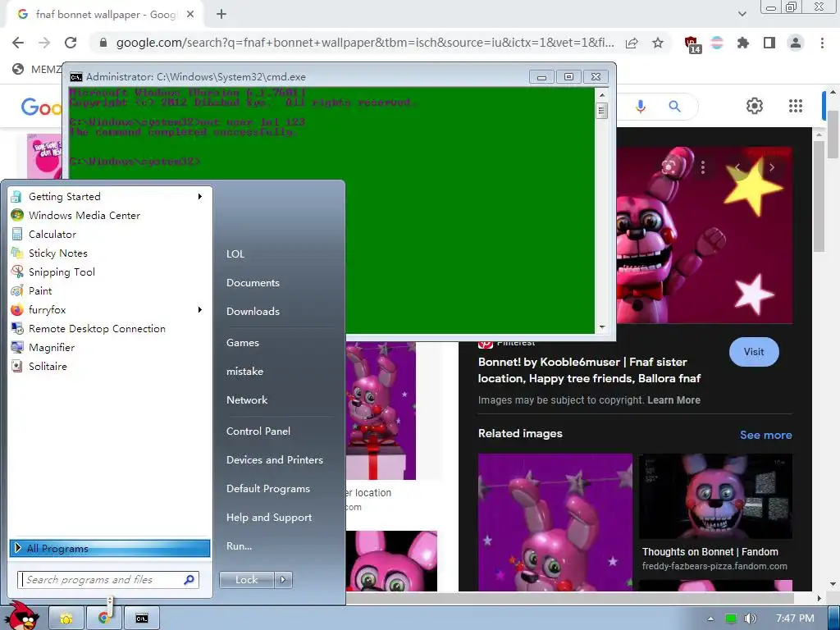Image resolution: width=840 pixels, height=630 pixels.
Task: Open the Chrome tab search dropdown
Action: coord(742,14)
